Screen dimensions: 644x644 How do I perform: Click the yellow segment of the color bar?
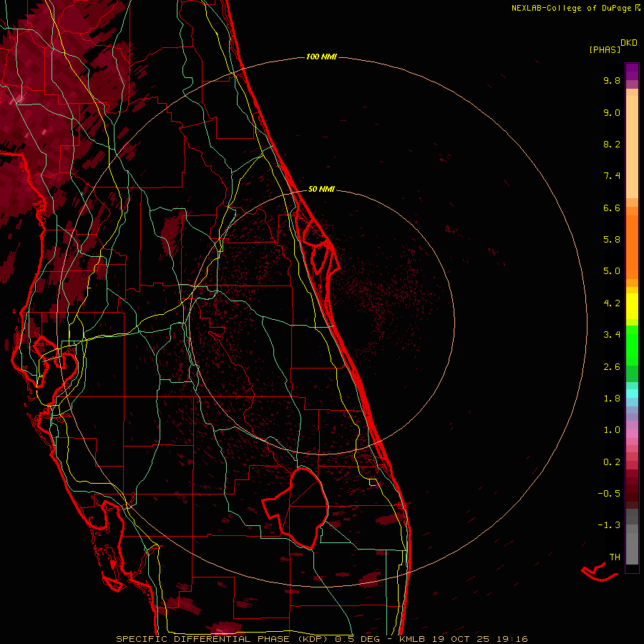pos(632,306)
